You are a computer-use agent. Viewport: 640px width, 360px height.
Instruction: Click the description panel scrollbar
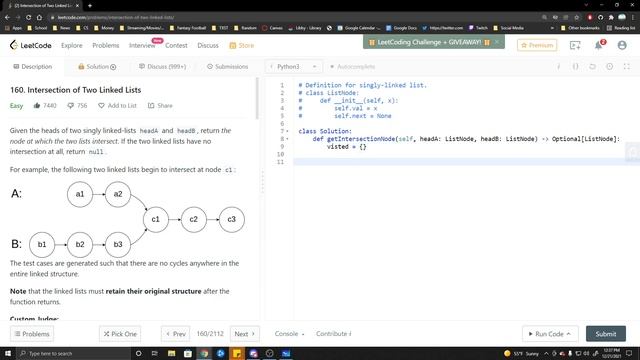pos(257,99)
